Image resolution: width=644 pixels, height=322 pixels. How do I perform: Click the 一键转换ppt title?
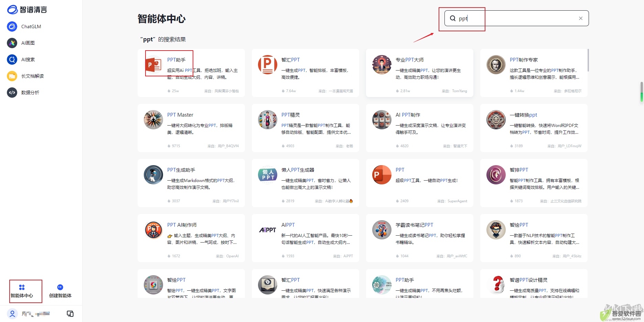523,115
